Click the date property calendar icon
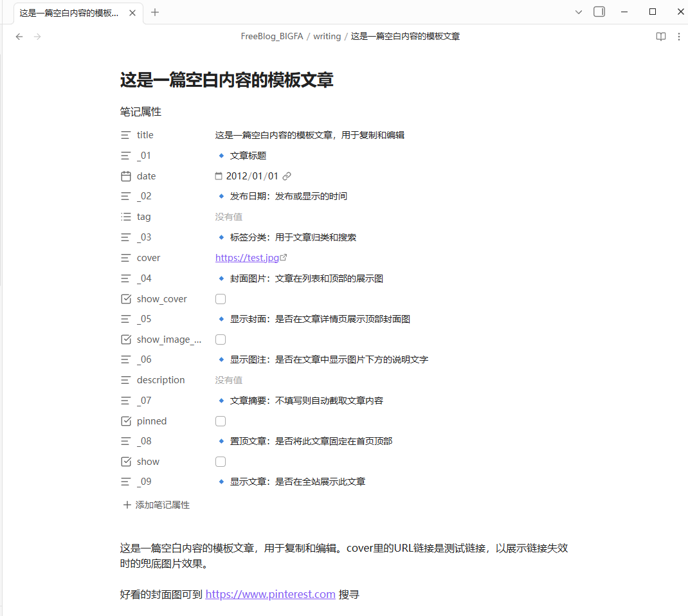 [x=126, y=176]
